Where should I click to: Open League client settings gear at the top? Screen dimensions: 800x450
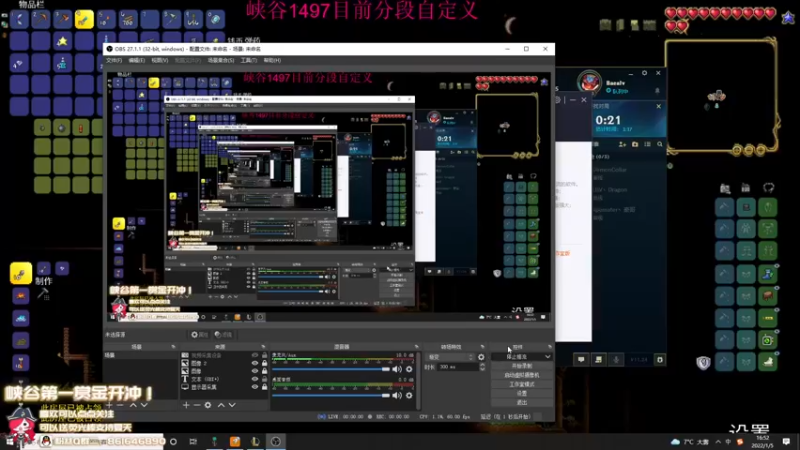[x=644, y=73]
